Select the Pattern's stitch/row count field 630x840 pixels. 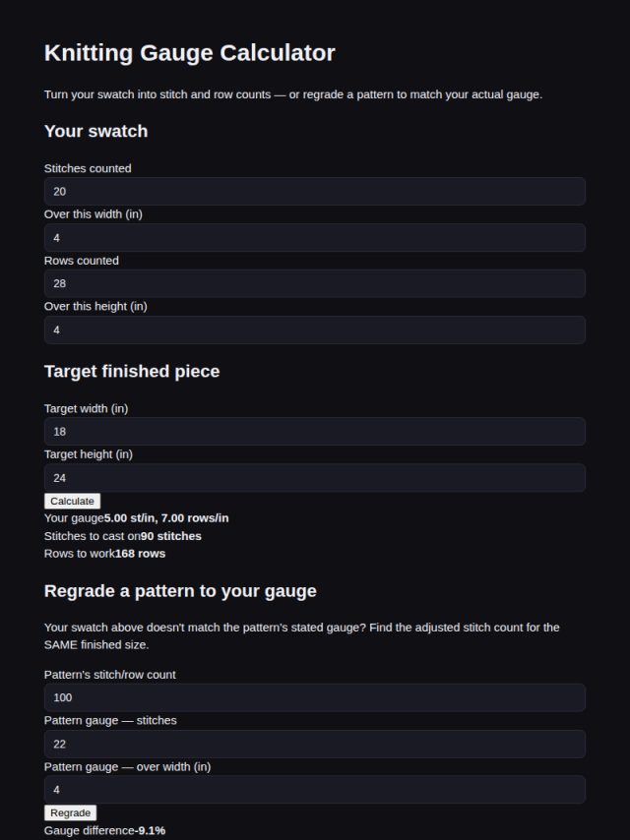tap(315, 697)
